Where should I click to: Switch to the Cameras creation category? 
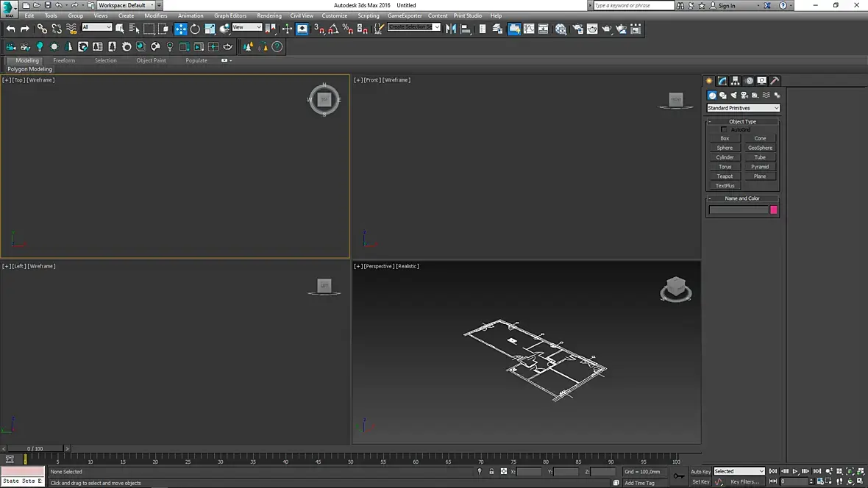[744, 95]
